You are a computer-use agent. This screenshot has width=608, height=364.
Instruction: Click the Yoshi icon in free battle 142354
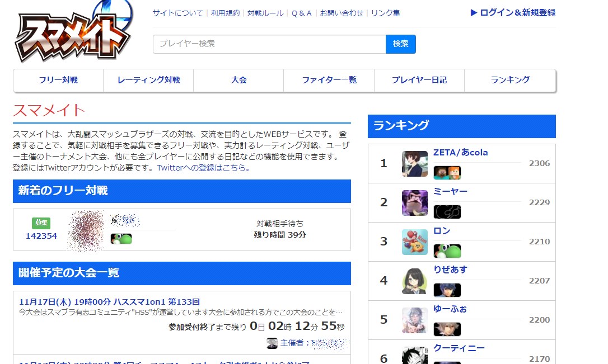pos(121,239)
